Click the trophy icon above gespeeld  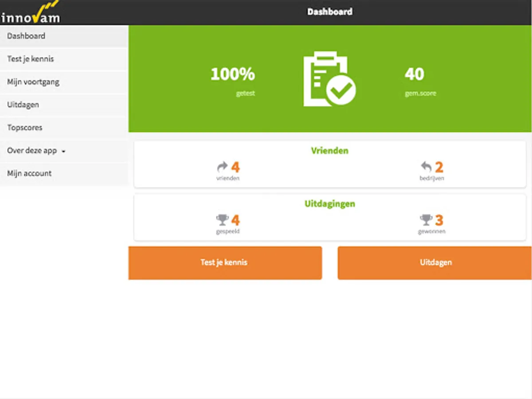pos(222,220)
